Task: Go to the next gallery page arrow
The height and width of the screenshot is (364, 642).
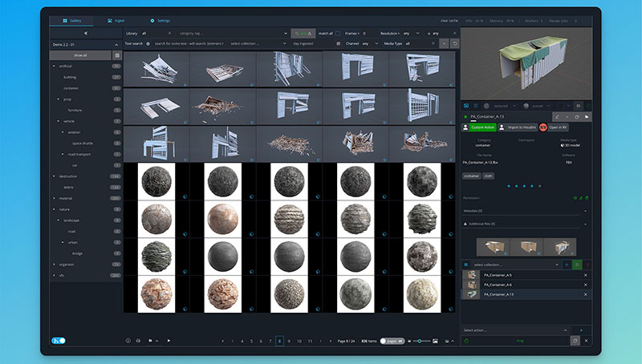Action: 331,341
